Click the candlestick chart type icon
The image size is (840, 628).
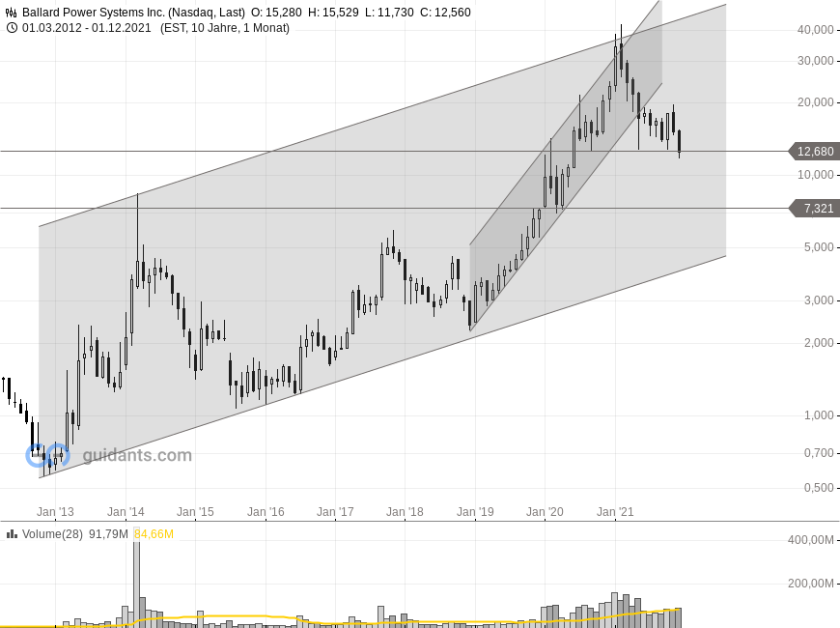coord(11,13)
